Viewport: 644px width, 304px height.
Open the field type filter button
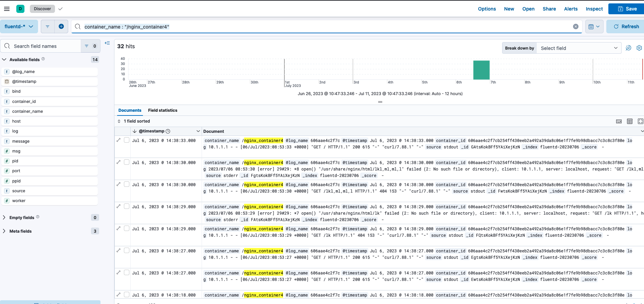[x=91, y=46]
